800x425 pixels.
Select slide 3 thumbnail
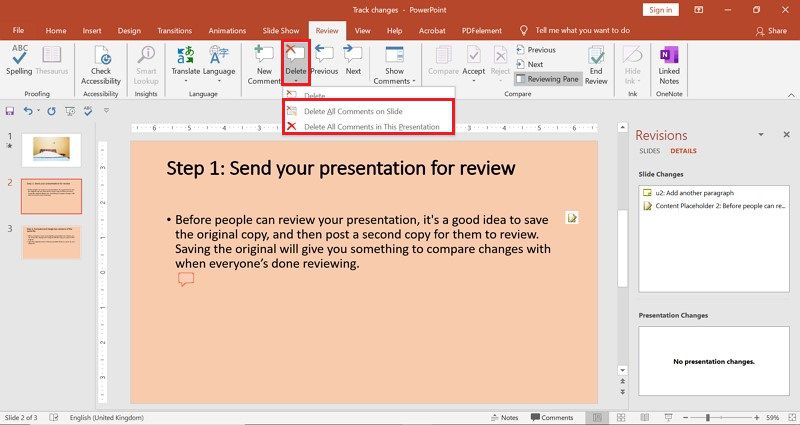(51, 242)
